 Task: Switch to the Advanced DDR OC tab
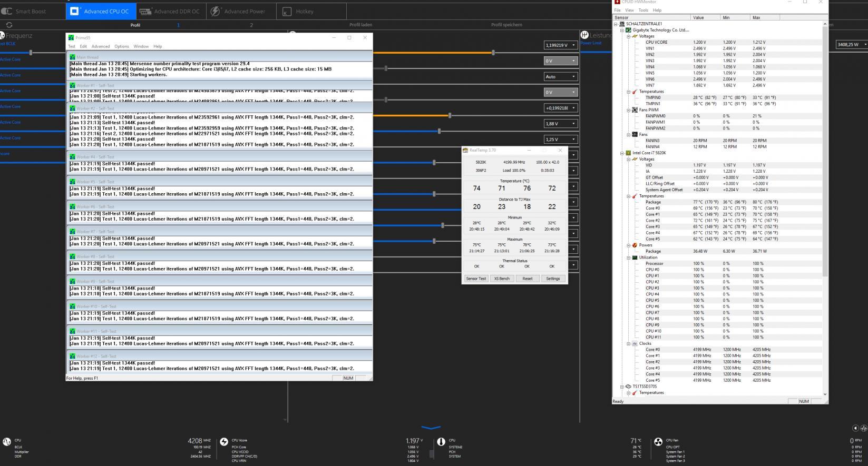pos(171,11)
